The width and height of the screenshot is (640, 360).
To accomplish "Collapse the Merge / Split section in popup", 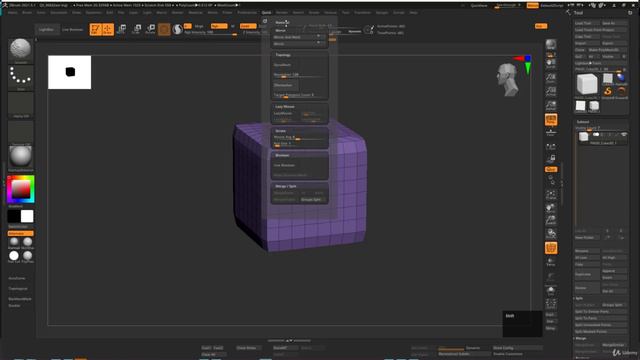I will tap(285, 187).
